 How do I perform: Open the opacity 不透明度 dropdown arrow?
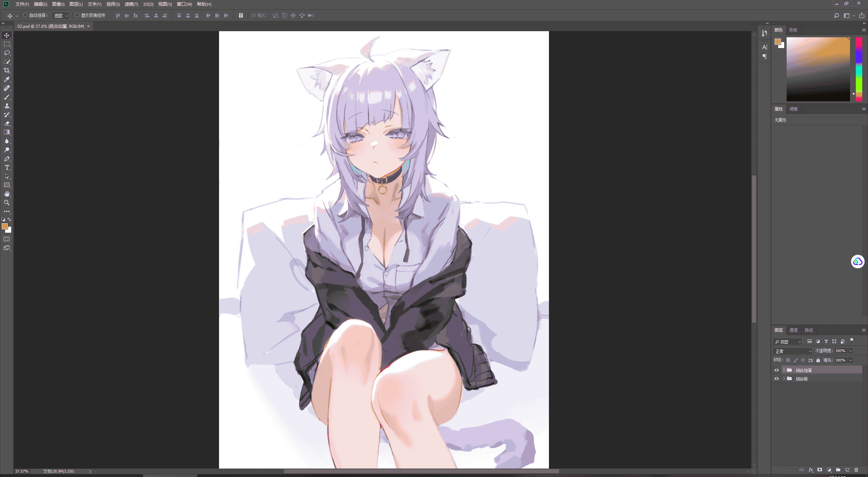point(850,351)
